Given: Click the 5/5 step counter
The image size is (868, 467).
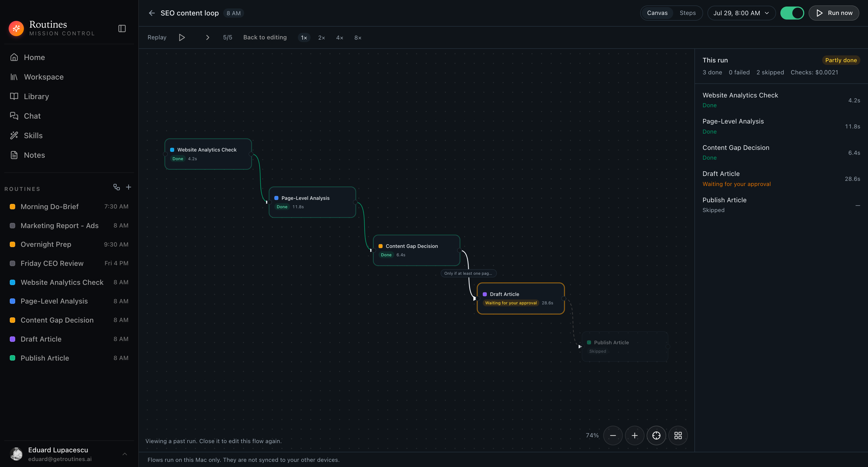Looking at the screenshot, I should [x=228, y=37].
